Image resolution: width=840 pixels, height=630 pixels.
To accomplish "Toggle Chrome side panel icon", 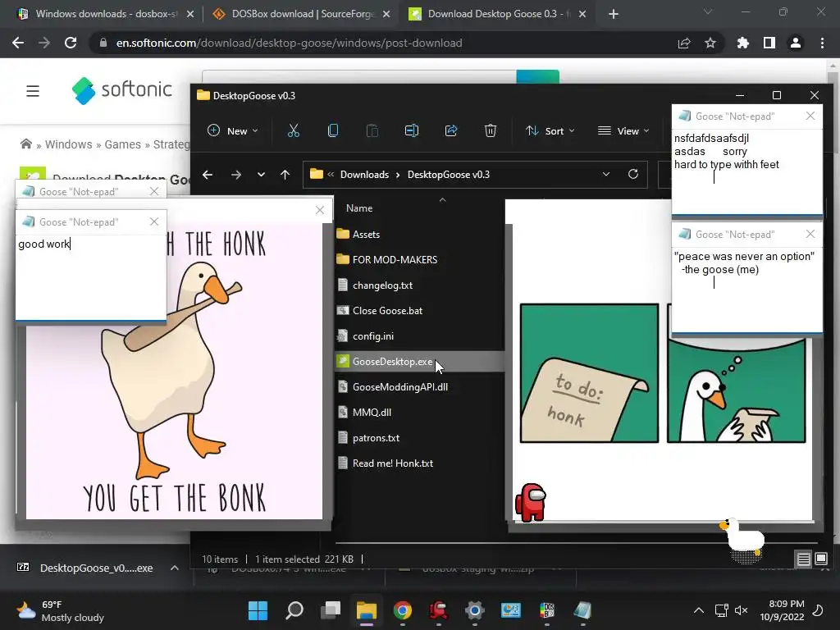I will pyautogui.click(x=769, y=43).
